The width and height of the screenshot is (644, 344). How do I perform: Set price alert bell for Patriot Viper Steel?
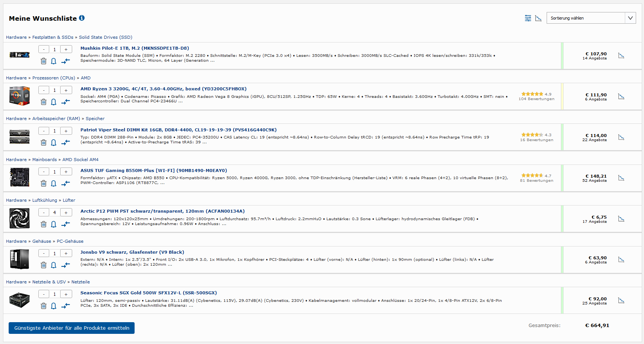[54, 142]
